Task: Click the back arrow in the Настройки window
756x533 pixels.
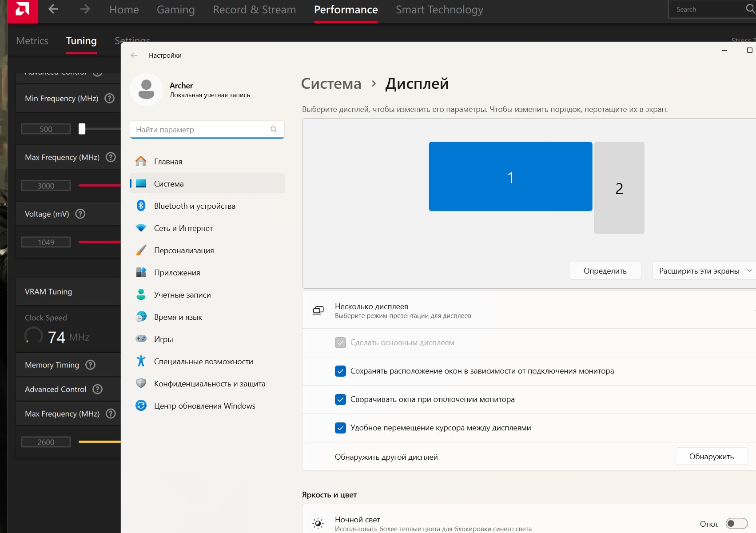Action: [134, 56]
